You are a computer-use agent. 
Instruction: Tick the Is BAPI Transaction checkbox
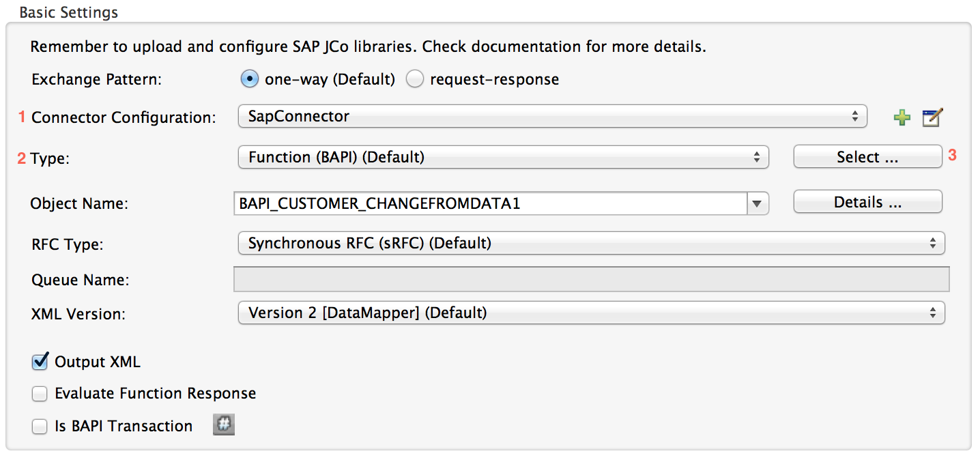pyautogui.click(x=40, y=427)
